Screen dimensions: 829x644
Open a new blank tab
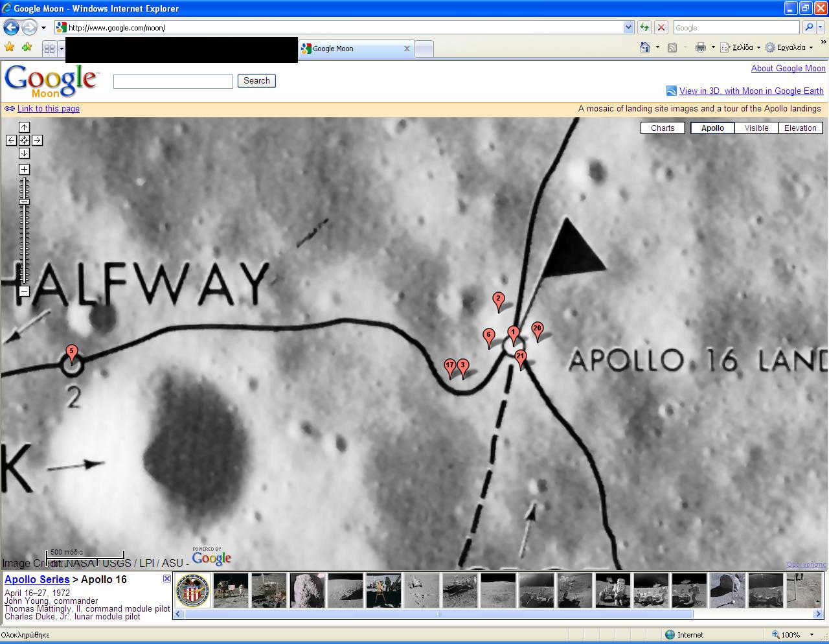(x=424, y=49)
